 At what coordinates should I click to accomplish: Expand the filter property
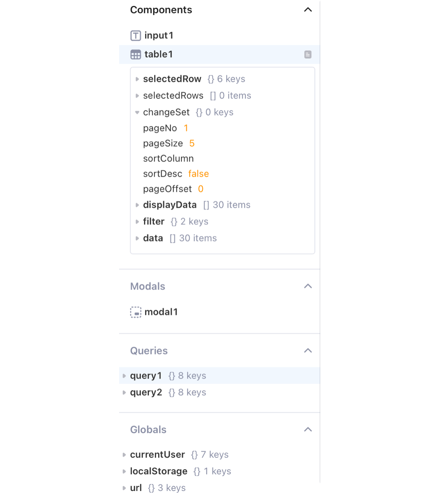tap(137, 222)
